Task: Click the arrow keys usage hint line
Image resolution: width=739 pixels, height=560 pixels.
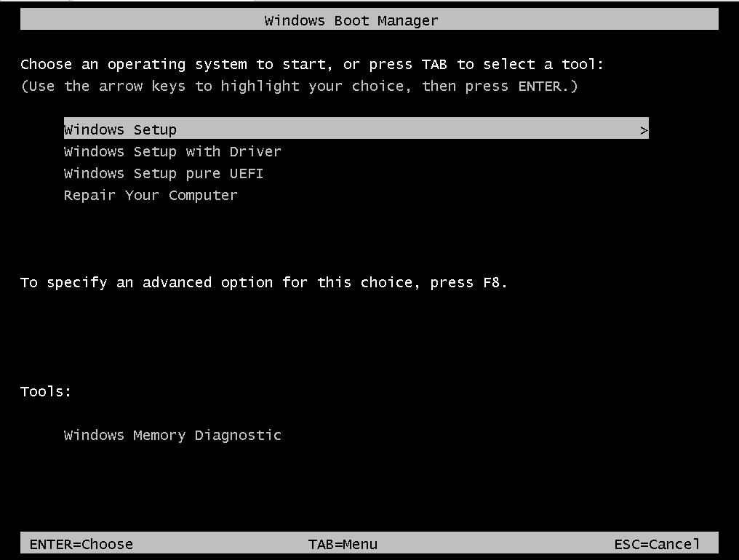Action: (299, 87)
